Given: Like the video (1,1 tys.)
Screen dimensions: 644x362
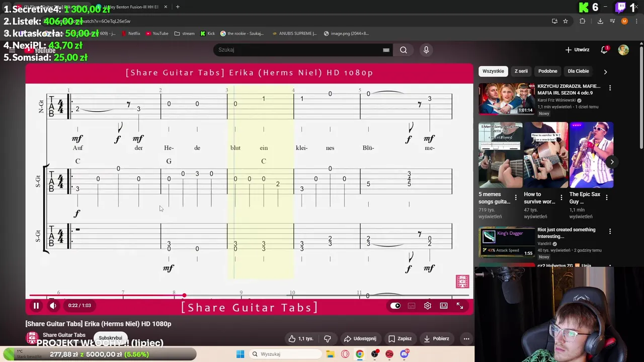Looking at the screenshot, I should (300, 338).
